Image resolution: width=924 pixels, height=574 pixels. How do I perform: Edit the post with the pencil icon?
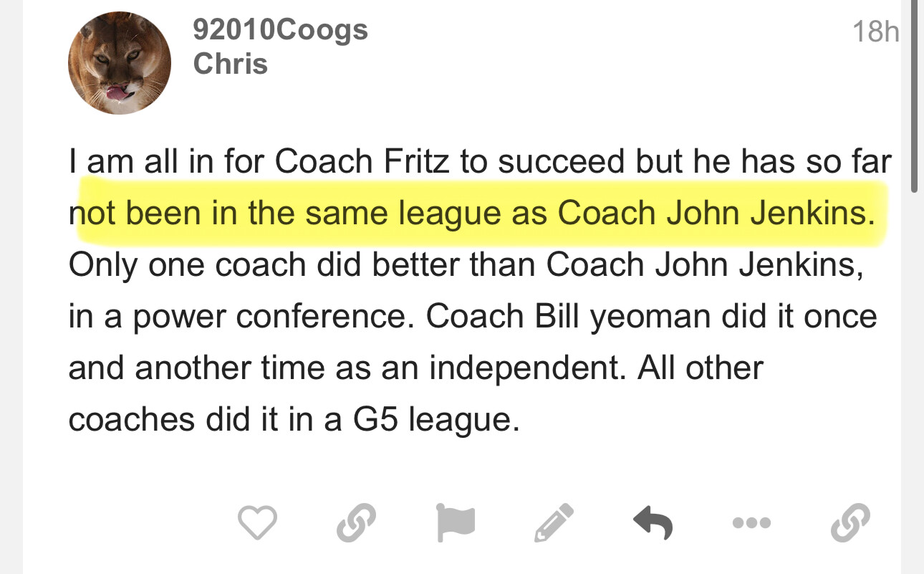point(554,522)
